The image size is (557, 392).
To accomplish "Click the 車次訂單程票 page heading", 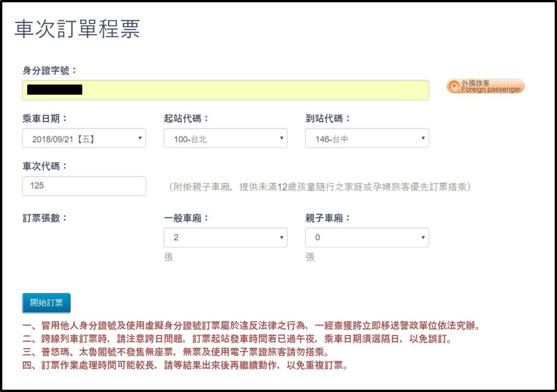I will coord(77,29).
